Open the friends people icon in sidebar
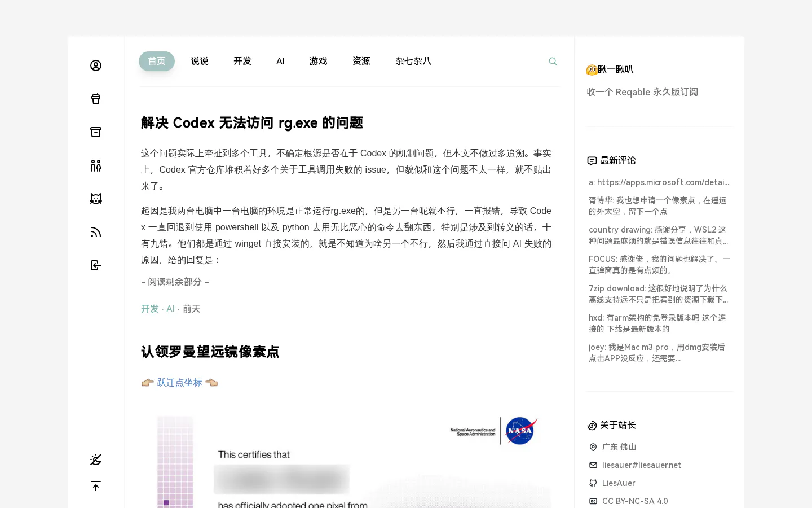This screenshot has height=508, width=812. point(96,165)
